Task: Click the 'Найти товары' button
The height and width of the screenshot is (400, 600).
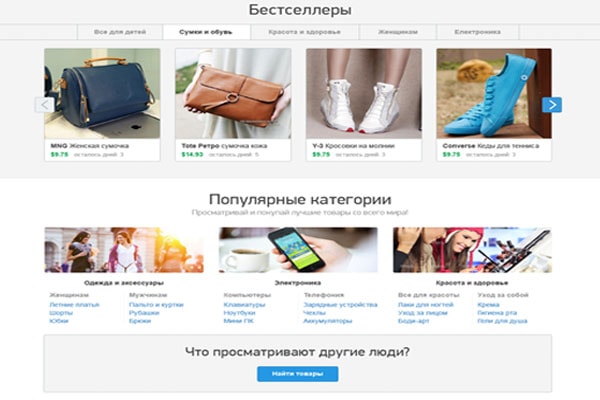Action: pos(298,374)
